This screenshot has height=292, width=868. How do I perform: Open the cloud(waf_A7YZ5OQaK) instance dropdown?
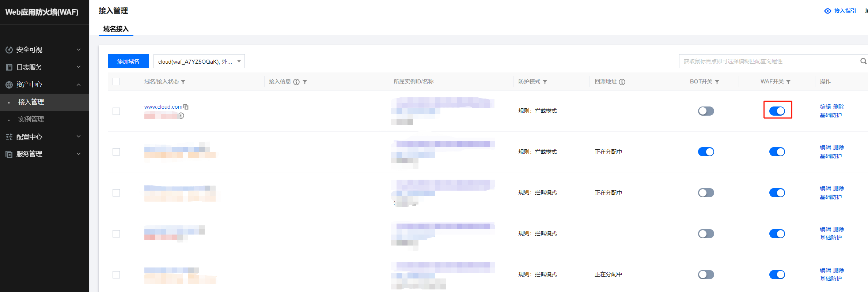coord(199,61)
